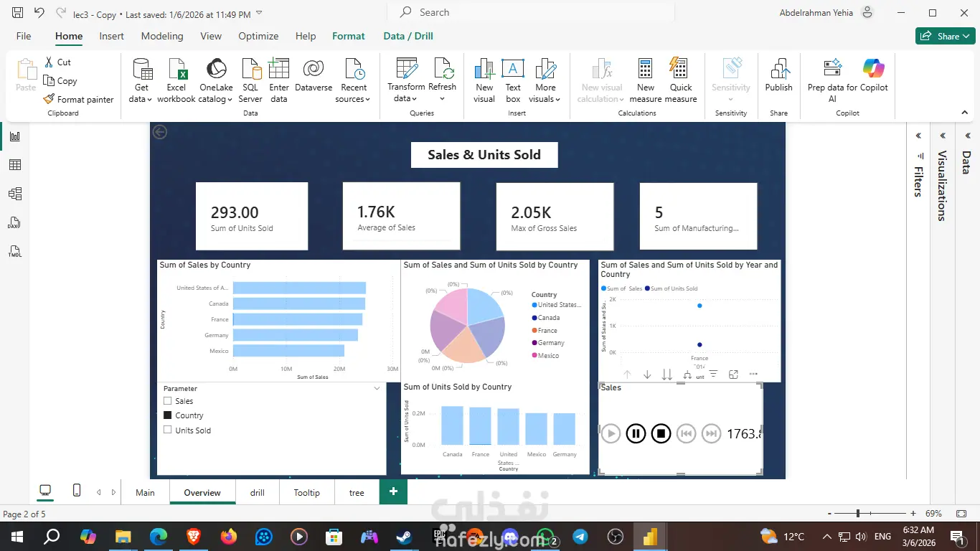
Task: Tick the Units Sold checkbox
Action: pos(168,430)
